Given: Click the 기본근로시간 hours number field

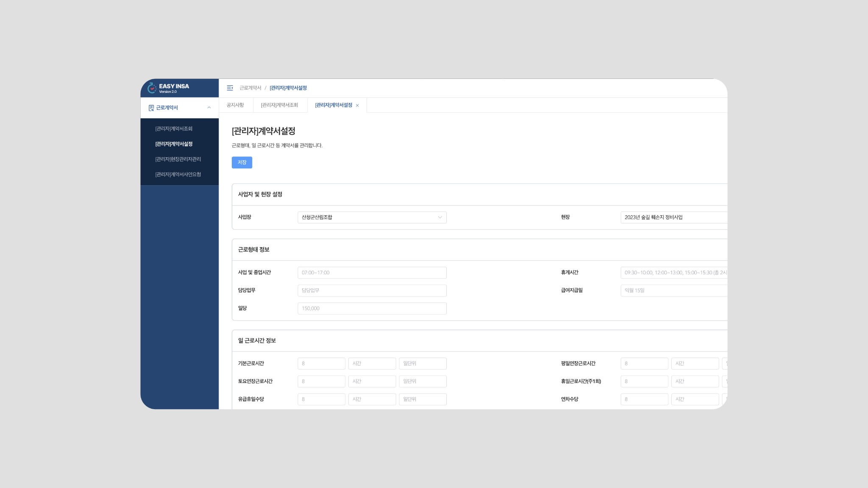Looking at the screenshot, I should [321, 363].
